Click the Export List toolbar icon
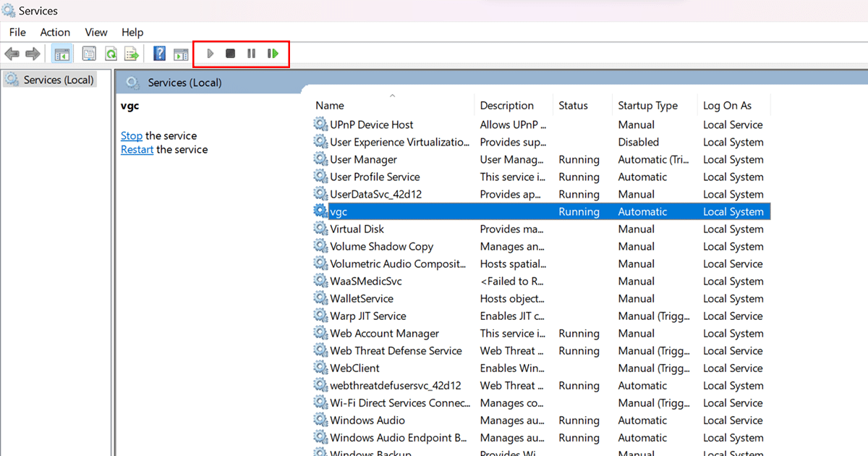868x456 pixels. tap(132, 54)
